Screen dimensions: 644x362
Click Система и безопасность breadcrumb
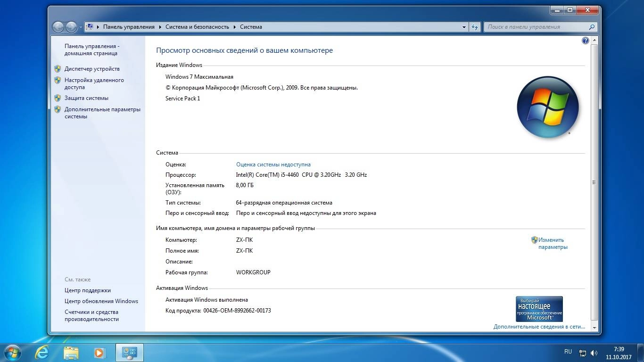pos(197,27)
